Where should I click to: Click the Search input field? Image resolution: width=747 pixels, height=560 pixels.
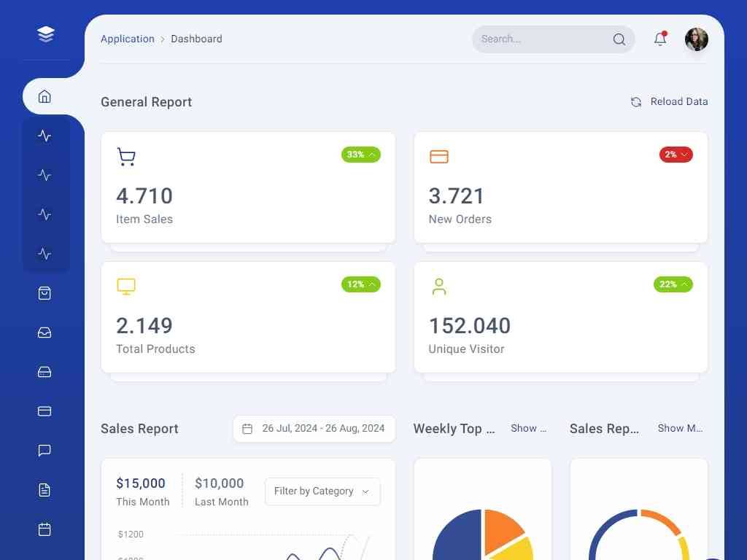pyautogui.click(x=543, y=39)
